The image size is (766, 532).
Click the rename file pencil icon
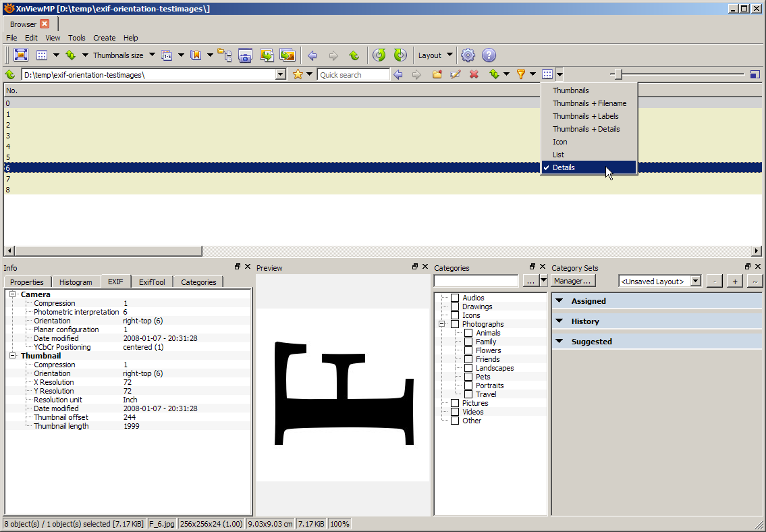click(456, 74)
